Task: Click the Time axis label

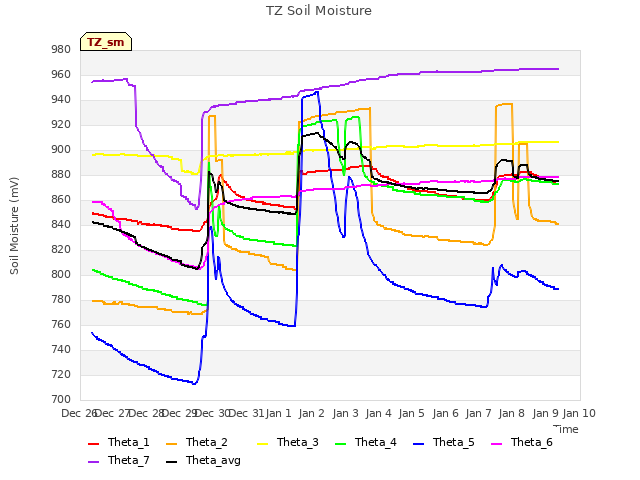Action: (x=566, y=429)
